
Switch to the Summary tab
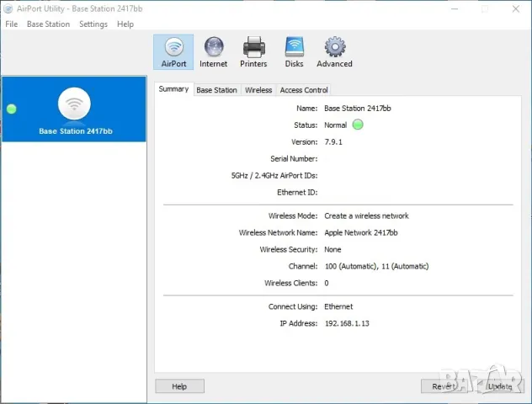click(x=173, y=89)
